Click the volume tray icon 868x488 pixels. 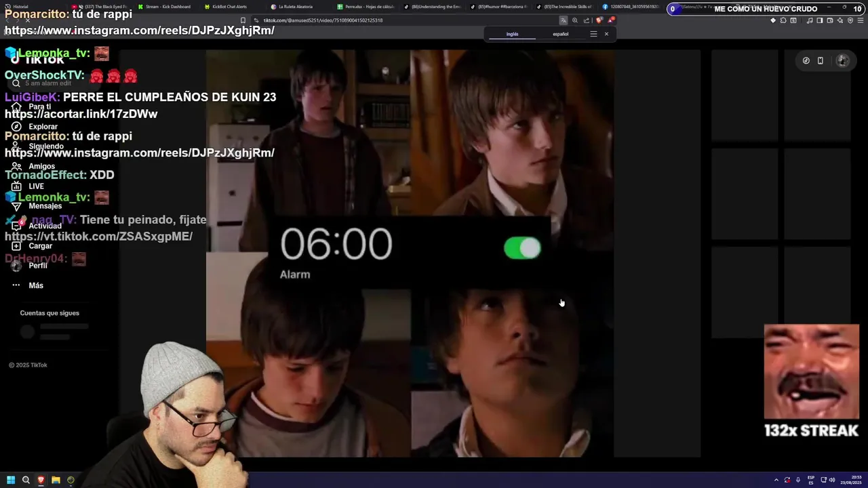click(832, 480)
